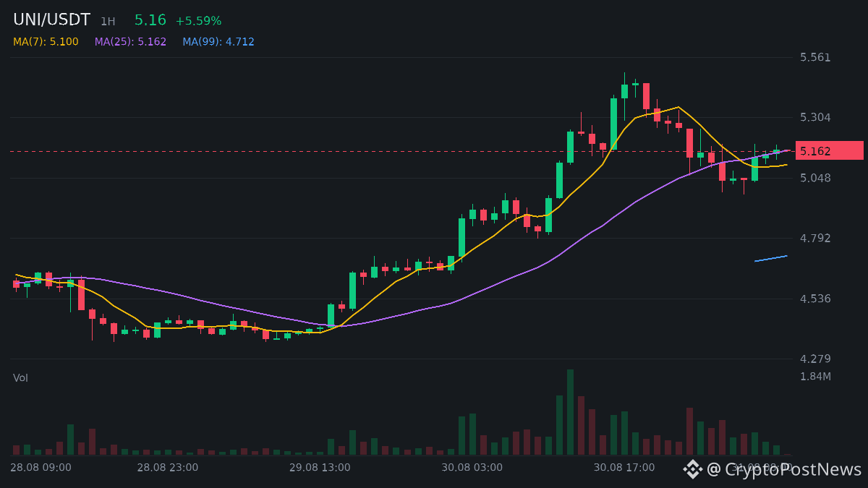868x488 pixels.
Task: Click the 30.08 03:00 time label
Action: (472, 467)
